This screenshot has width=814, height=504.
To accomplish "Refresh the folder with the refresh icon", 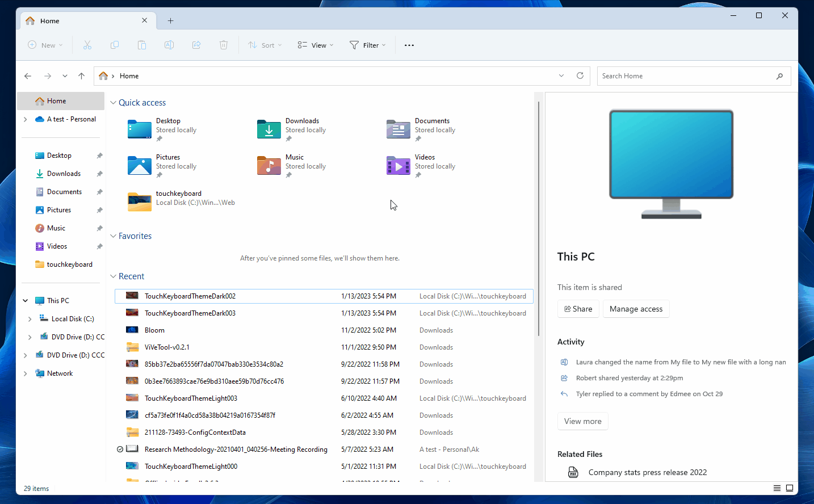I will [580, 75].
